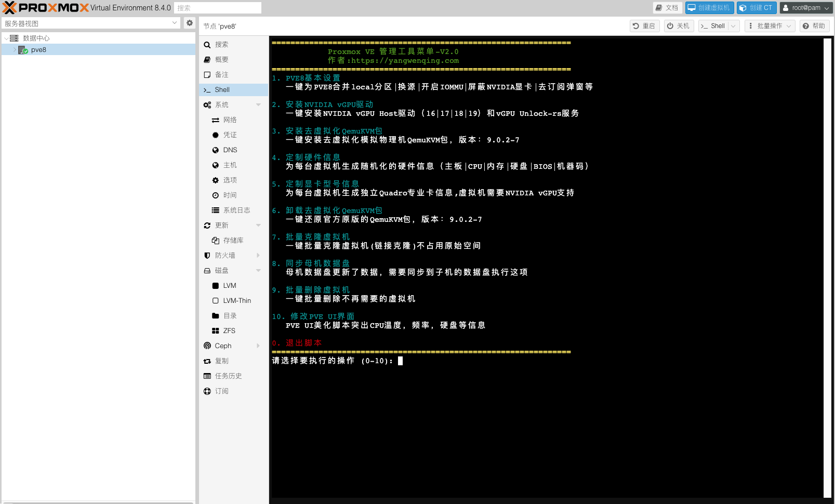Open the Ceph panel from sidebar
The image size is (835, 504).
(223, 346)
